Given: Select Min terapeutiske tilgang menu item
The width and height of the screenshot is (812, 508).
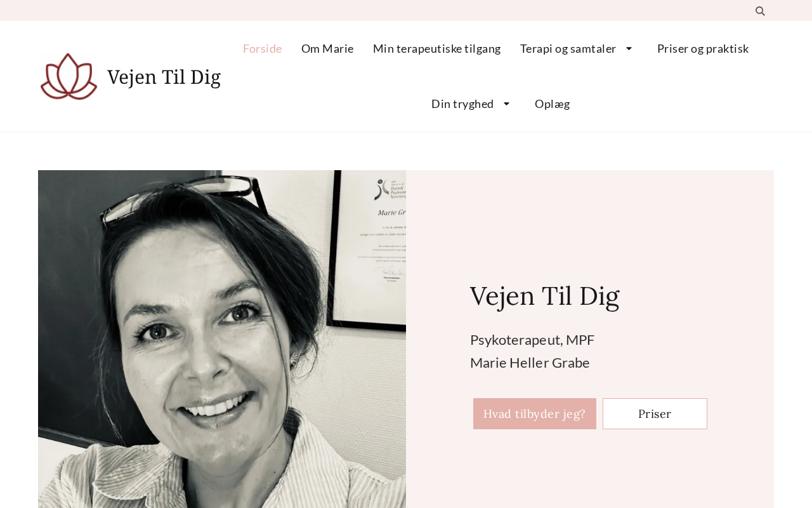Looking at the screenshot, I should 436,48.
